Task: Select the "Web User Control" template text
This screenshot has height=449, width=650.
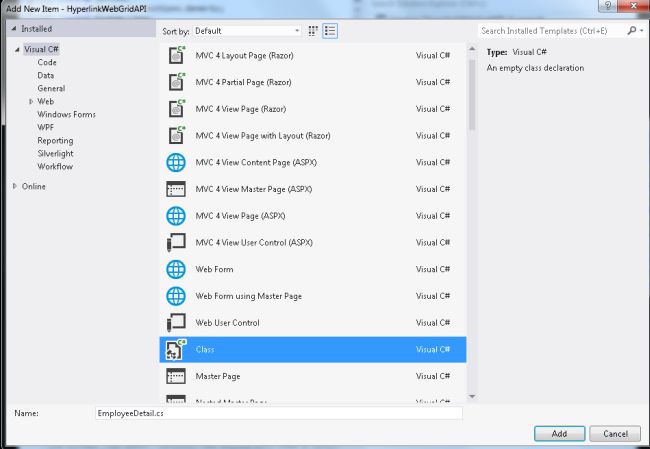Action: (x=227, y=323)
